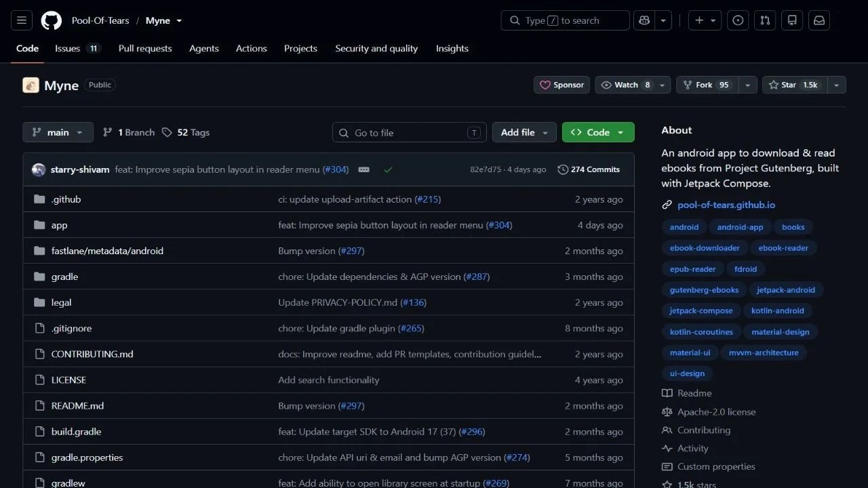Go to GitHub homepage via Octocat logo
The image size is (868, 488).
(52, 20)
